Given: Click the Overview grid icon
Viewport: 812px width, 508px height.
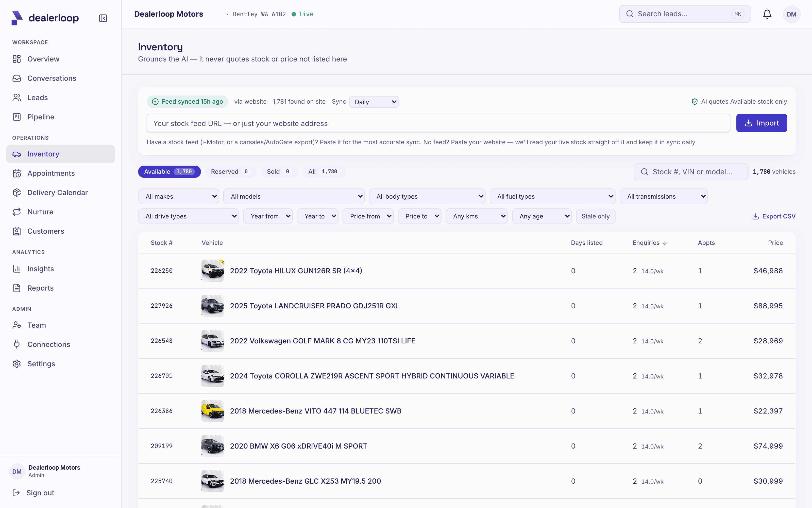Looking at the screenshot, I should click(17, 59).
